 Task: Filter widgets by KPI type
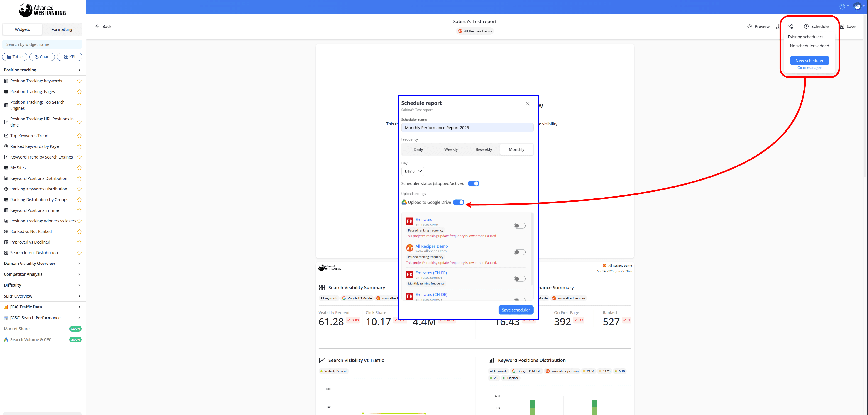(69, 57)
